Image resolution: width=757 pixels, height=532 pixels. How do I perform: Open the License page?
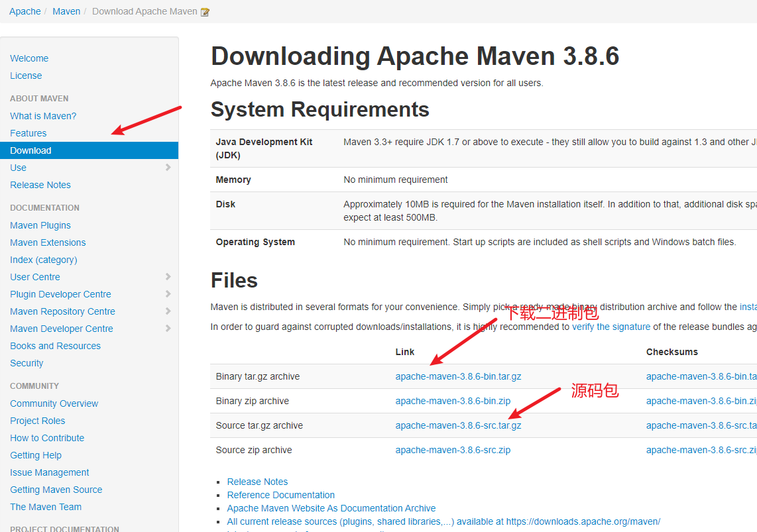point(26,76)
